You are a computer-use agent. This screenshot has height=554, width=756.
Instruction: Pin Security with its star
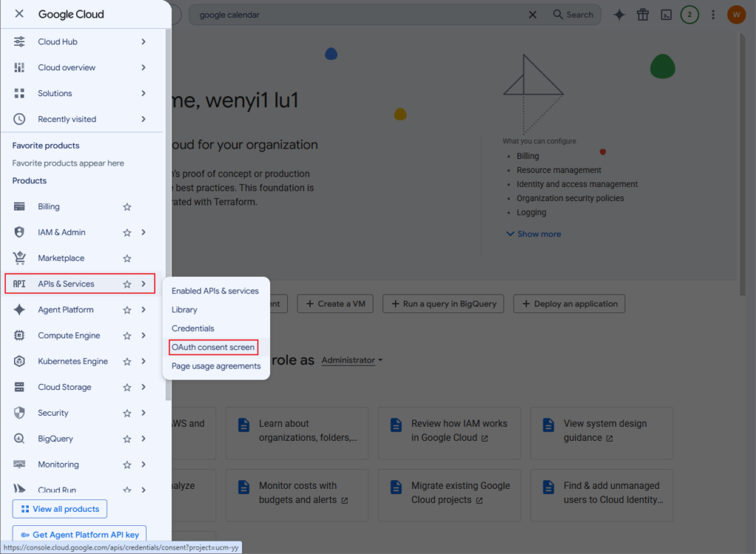tap(127, 414)
